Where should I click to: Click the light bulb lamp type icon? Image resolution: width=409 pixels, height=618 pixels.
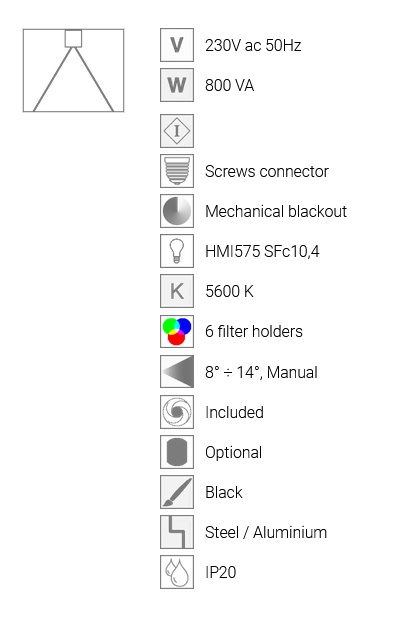(x=177, y=251)
